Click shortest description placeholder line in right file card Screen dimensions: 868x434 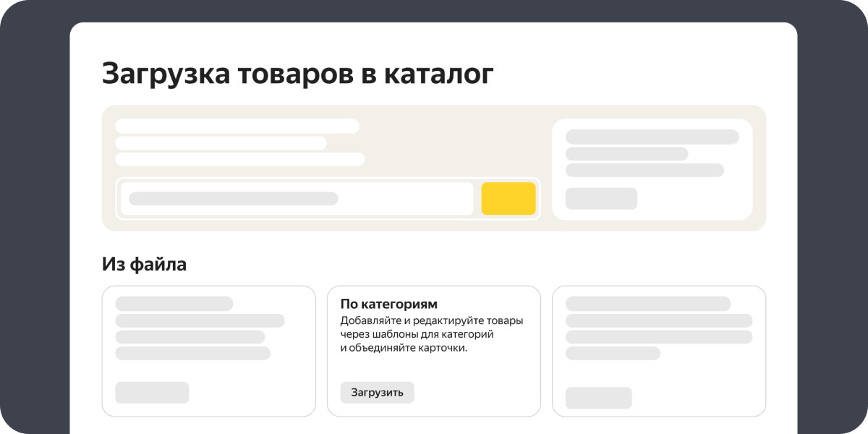tap(613, 353)
